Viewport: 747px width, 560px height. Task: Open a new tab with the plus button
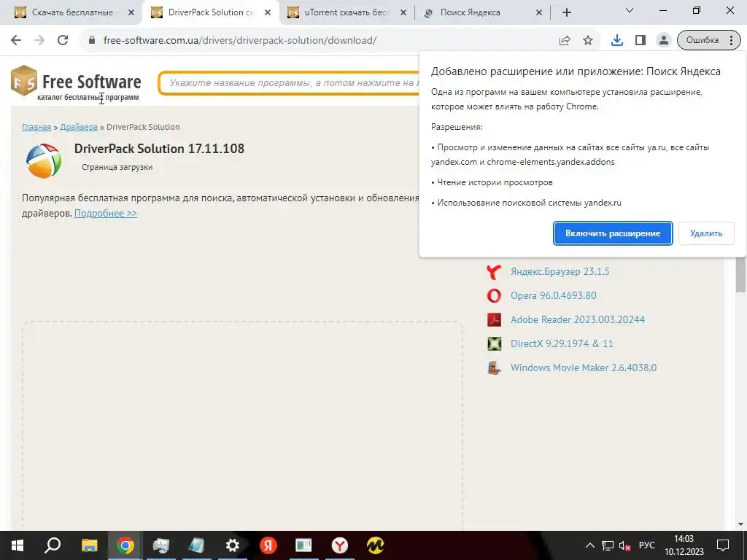(566, 12)
